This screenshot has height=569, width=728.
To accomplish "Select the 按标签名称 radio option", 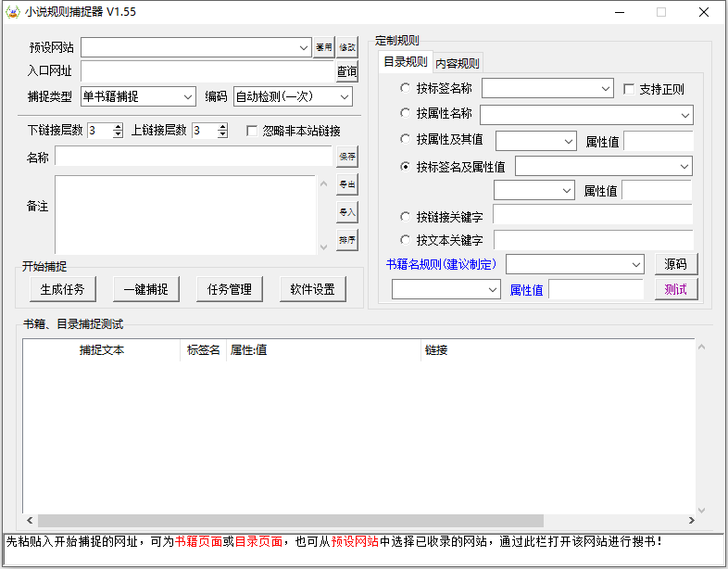I will [405, 88].
